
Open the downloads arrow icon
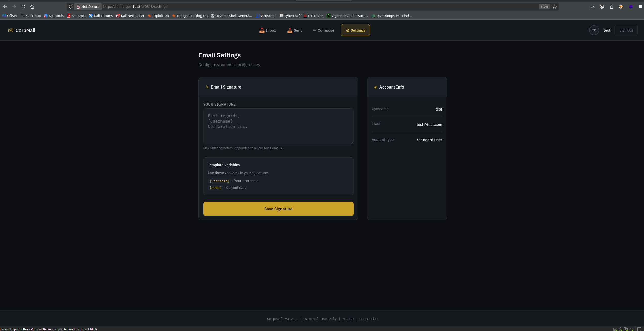click(593, 7)
